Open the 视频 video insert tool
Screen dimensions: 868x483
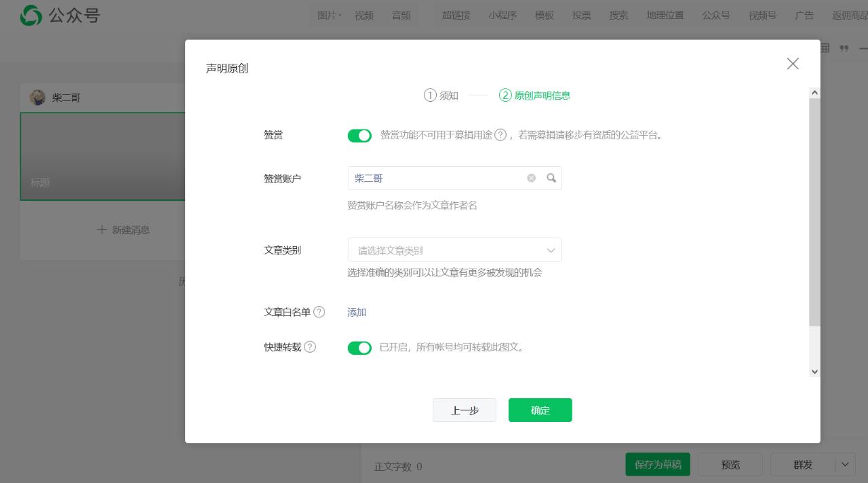pos(364,15)
